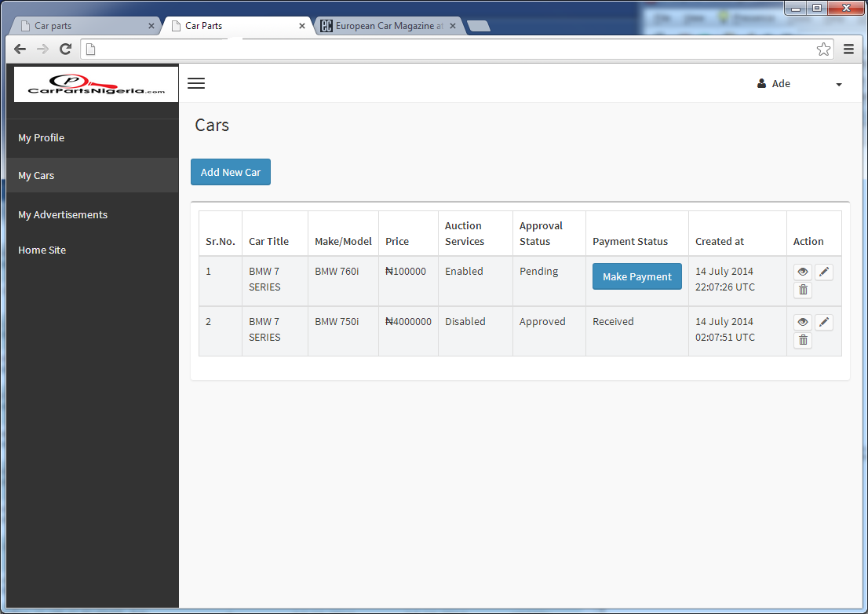Click the view eye icon for BMW 760i
The width and height of the screenshot is (868, 614).
[802, 272]
